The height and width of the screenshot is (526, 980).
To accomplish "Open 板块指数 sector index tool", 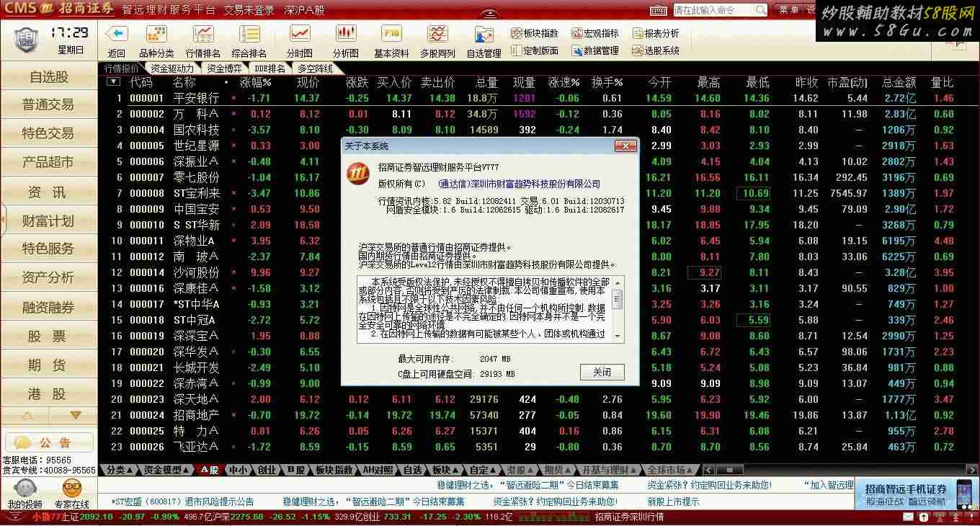I will (535, 33).
